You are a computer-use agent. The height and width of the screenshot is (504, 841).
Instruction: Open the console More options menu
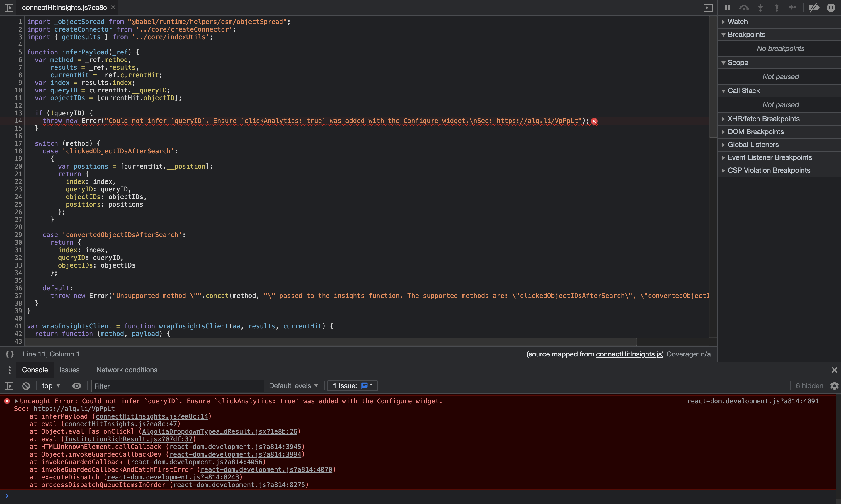click(9, 370)
